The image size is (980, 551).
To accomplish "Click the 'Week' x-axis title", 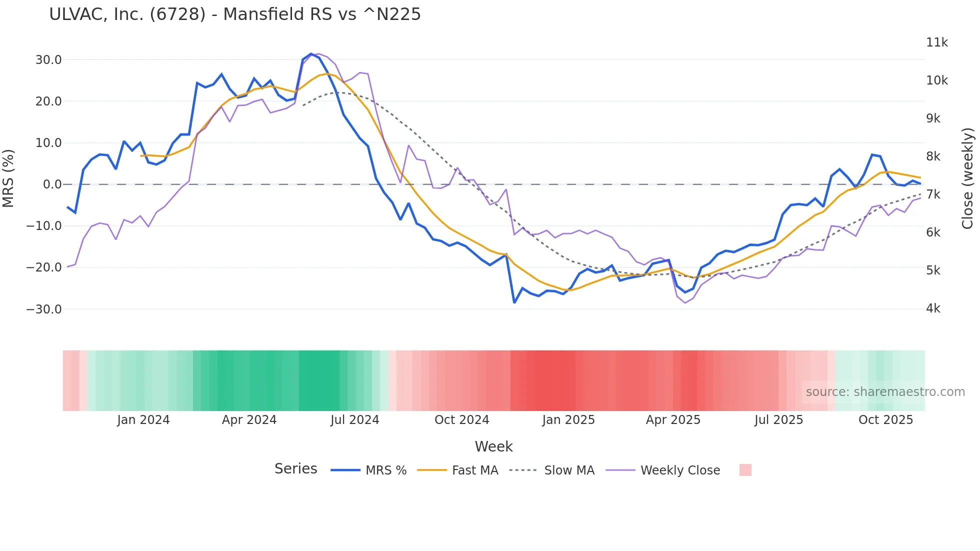I will click(x=493, y=446).
